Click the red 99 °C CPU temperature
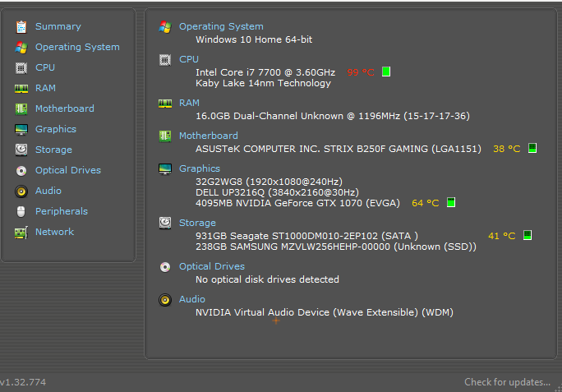 (x=361, y=72)
